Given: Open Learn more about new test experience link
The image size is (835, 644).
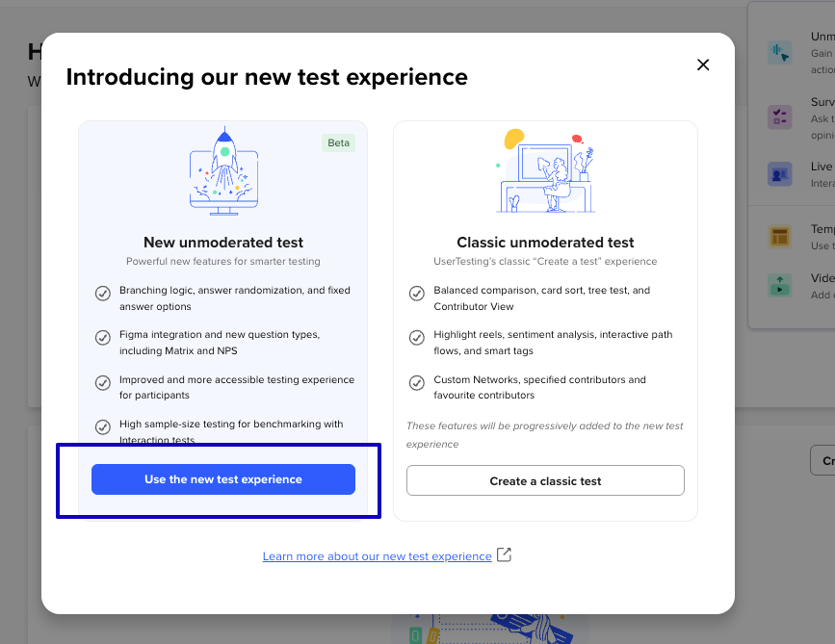Looking at the screenshot, I should pyautogui.click(x=377, y=556).
